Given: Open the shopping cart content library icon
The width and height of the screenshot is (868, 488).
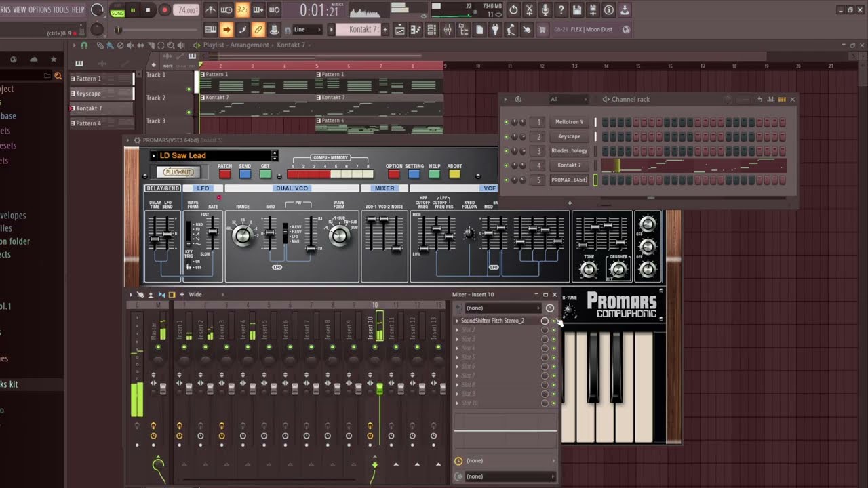Looking at the screenshot, I should [x=542, y=30].
